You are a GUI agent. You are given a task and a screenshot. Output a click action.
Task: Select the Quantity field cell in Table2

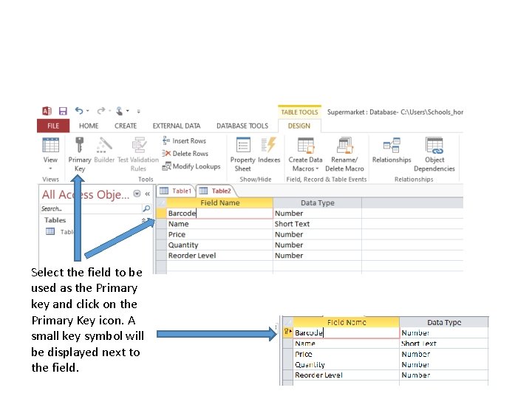coord(220,245)
